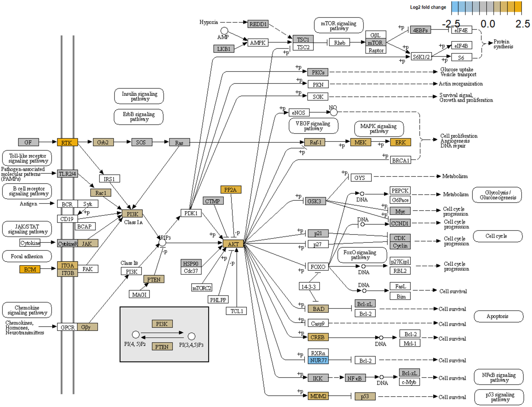Click the PP2A gene box
Image resolution: width=532 pixels, height=407 pixels.
[x=231, y=190]
